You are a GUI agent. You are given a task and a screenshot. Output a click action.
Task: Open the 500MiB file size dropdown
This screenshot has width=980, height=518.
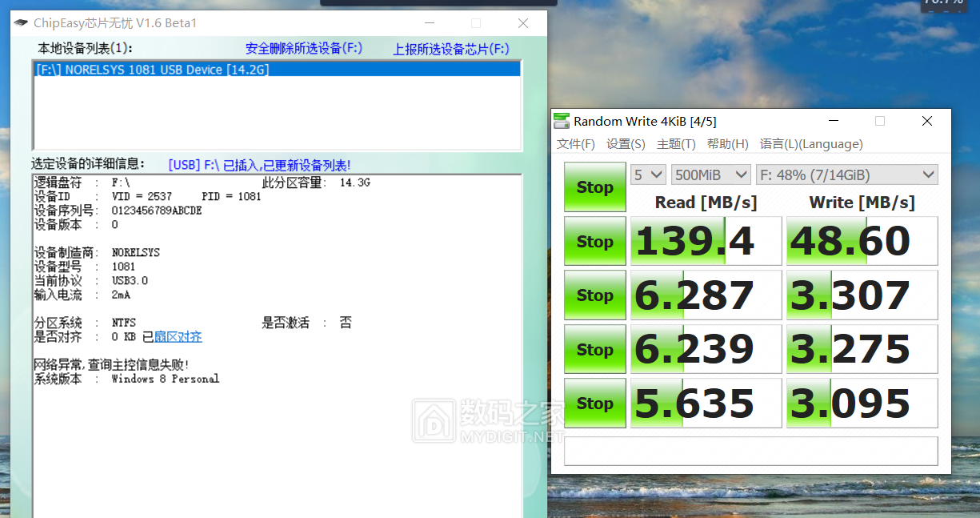point(710,174)
